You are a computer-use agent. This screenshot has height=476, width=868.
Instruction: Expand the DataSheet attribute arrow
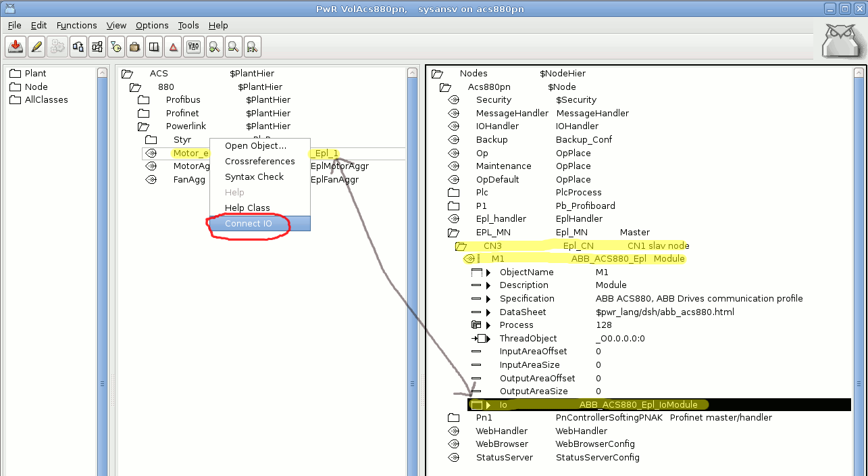488,312
